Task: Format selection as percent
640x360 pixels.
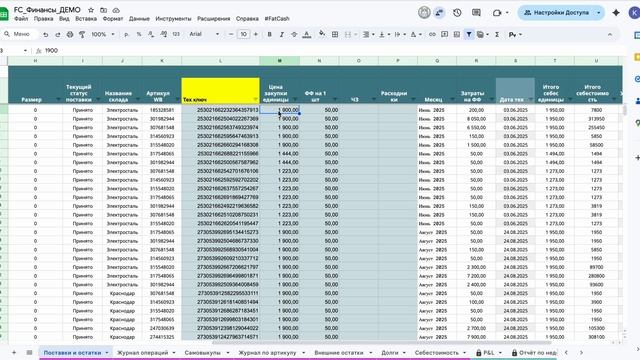Action: pyautogui.click(x=139, y=35)
